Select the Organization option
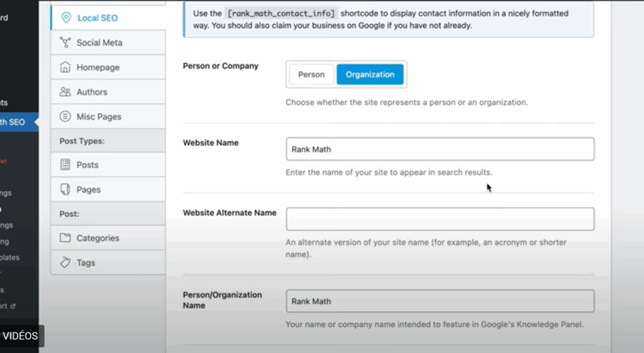The height and width of the screenshot is (353, 644). click(x=370, y=74)
